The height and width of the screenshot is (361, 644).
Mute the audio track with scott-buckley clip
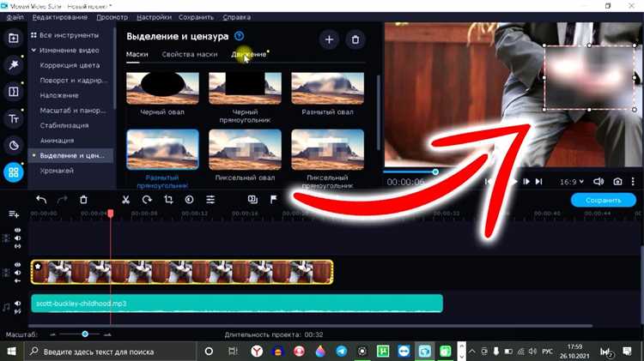18,304
